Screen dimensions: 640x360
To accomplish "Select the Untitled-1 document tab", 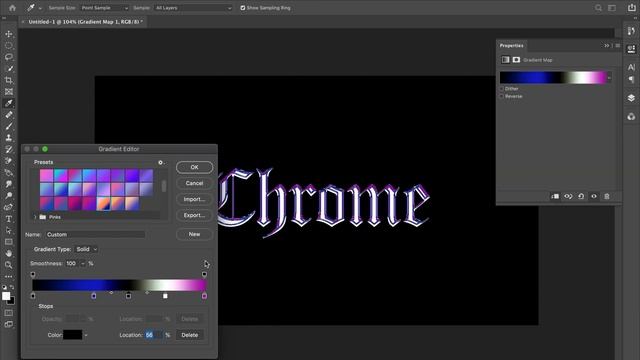I will (x=85, y=22).
